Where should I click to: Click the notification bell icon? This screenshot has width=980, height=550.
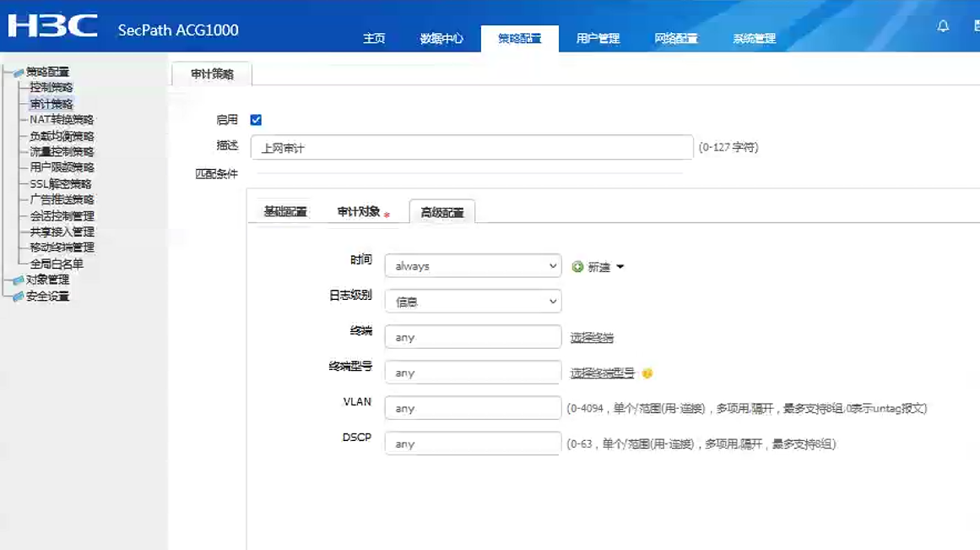point(943,26)
